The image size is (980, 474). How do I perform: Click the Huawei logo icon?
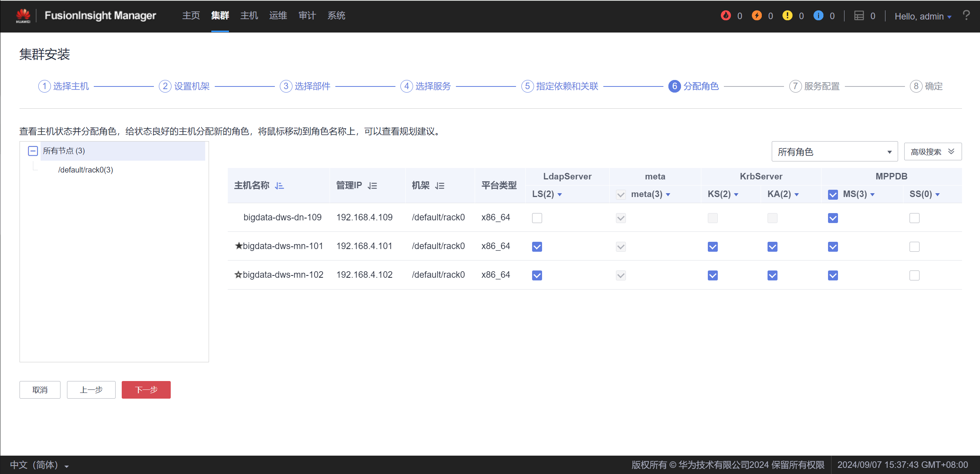click(23, 16)
